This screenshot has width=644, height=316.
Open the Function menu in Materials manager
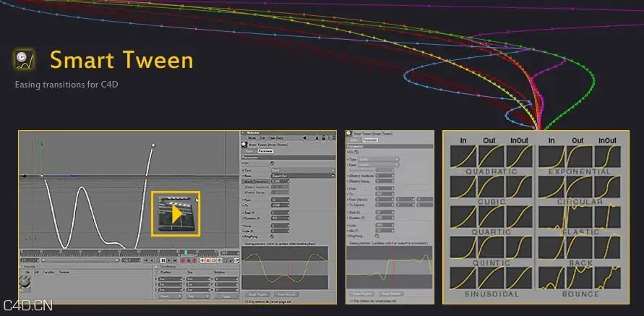tap(49, 272)
